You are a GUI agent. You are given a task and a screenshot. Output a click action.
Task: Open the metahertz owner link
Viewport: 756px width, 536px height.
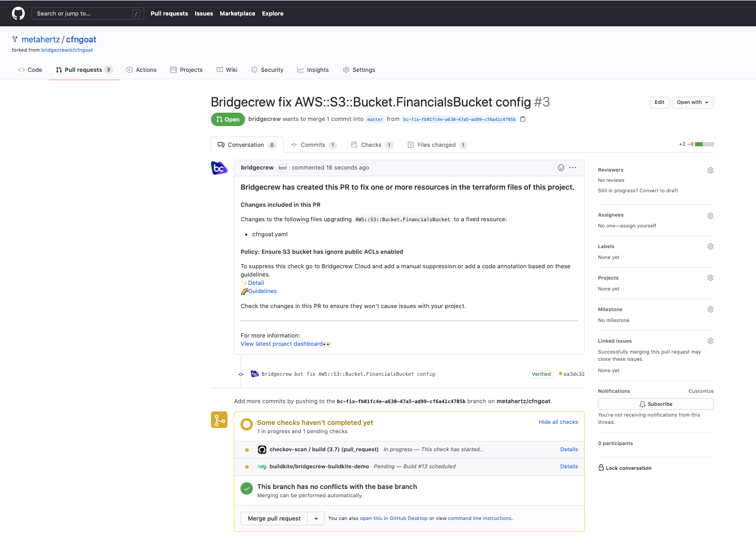click(41, 40)
